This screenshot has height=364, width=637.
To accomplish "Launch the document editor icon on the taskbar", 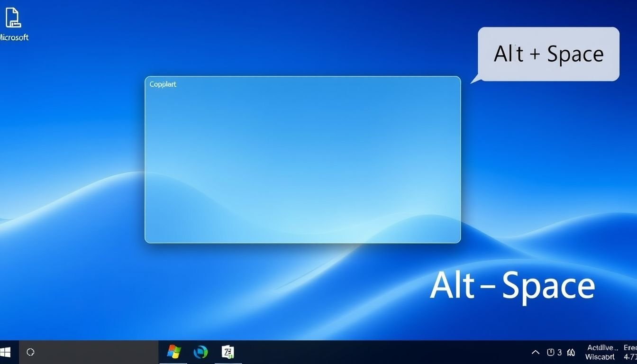I will click(228, 352).
